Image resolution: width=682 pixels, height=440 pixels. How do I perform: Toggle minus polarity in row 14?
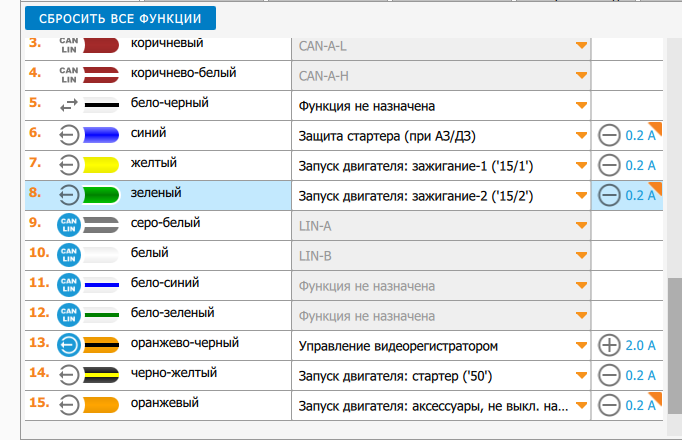click(609, 375)
